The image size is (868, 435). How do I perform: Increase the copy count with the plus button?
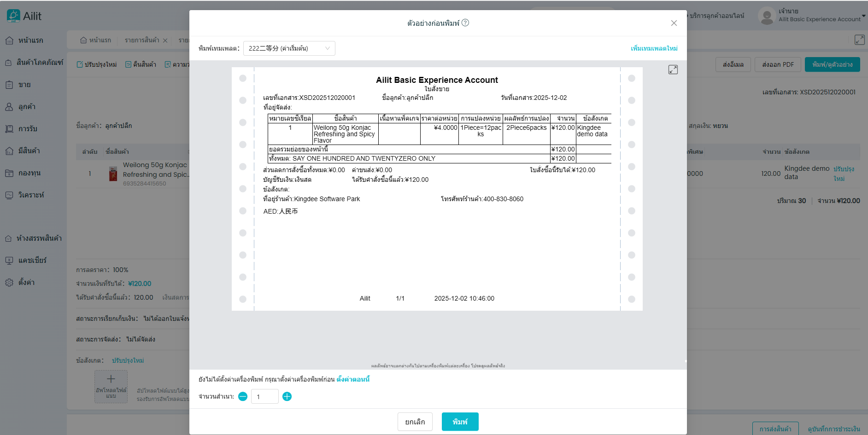[x=287, y=396]
